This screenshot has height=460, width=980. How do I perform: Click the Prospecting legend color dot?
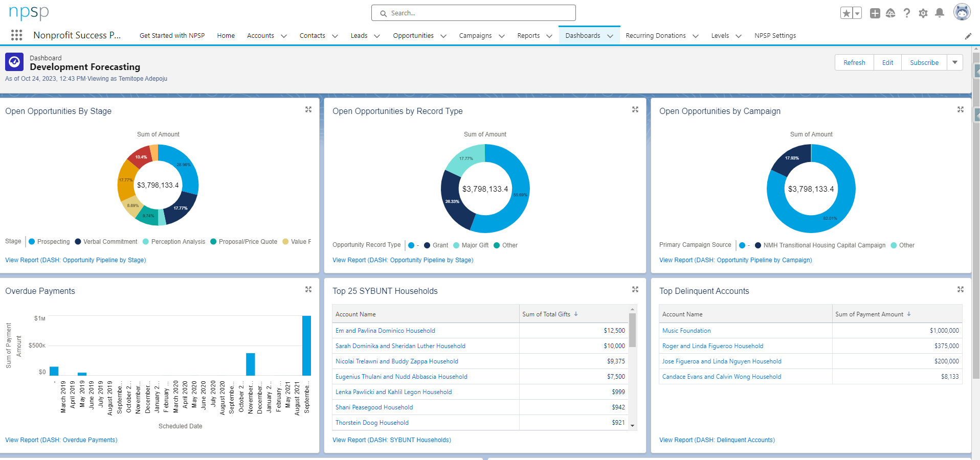(32, 242)
